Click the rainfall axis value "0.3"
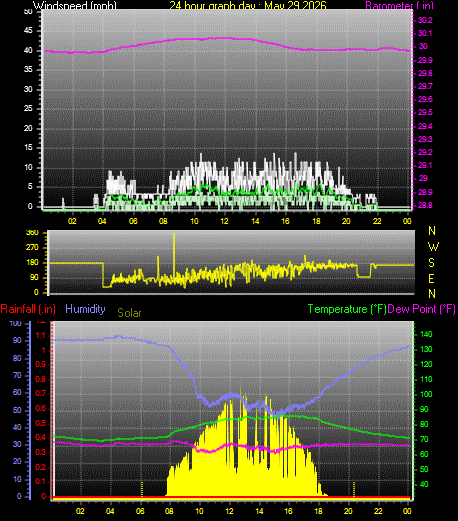 (41, 453)
